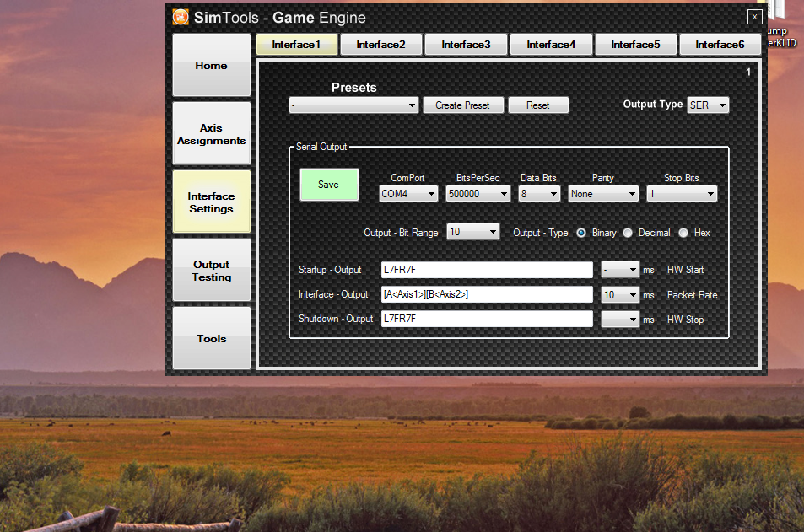This screenshot has width=804, height=532.
Task: Select the Binary output type
Action: pos(581,233)
